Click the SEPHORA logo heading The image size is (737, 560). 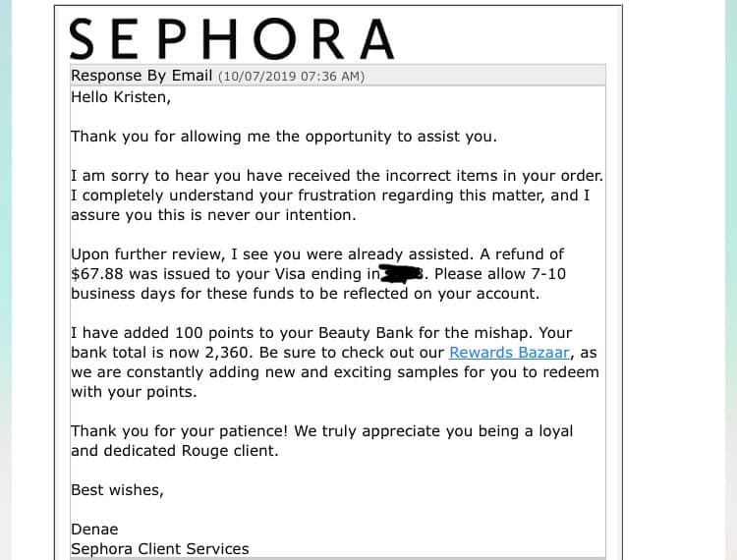pyautogui.click(x=233, y=38)
